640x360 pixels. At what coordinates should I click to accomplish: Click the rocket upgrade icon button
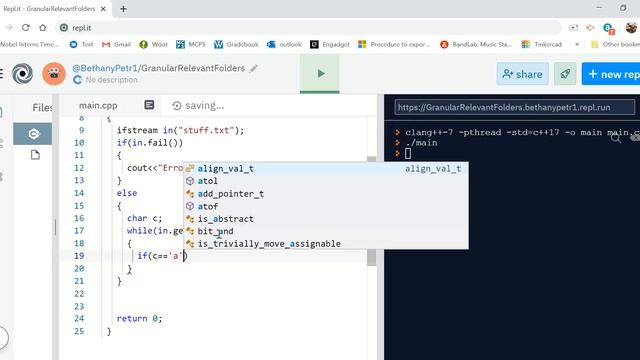[565, 74]
